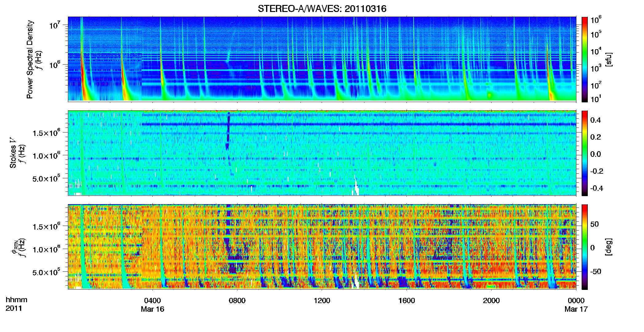Click the 1200 time tick label
Viewport: 644px width, 332px height.
[322, 301]
